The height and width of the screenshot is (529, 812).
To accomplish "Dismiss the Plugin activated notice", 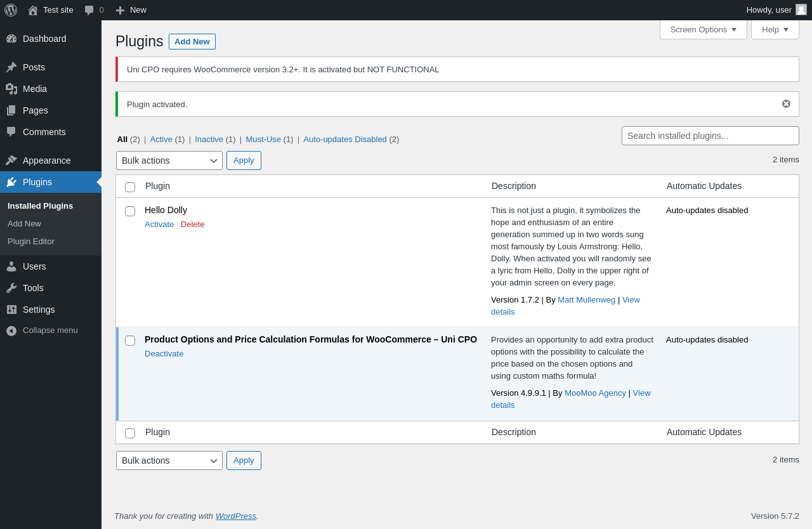I will coord(786,104).
